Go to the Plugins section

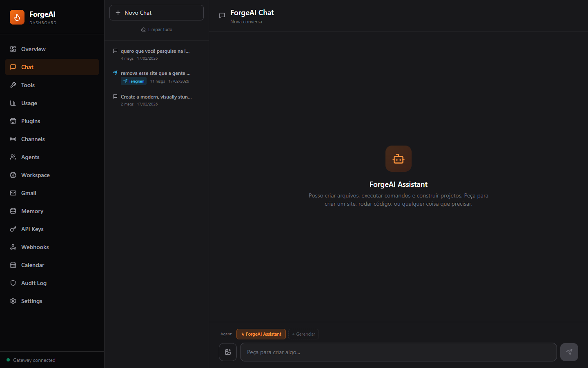[31, 121]
